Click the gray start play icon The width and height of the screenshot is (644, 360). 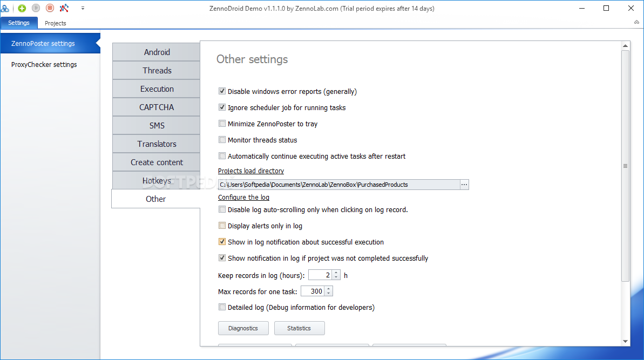point(36,8)
